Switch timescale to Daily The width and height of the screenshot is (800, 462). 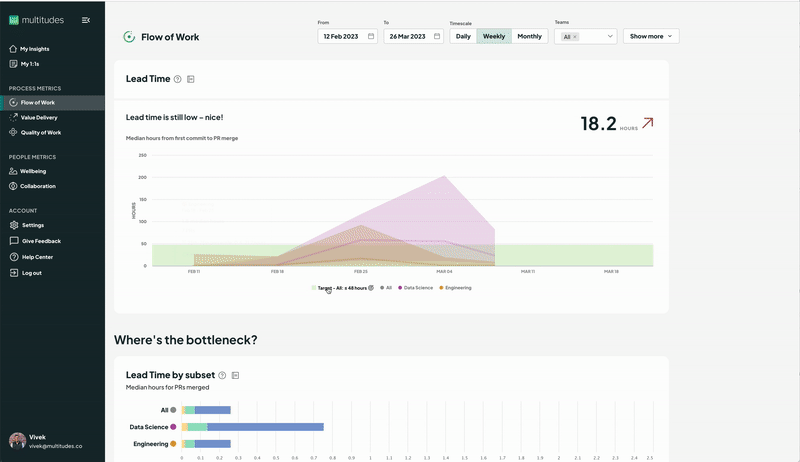tap(463, 36)
